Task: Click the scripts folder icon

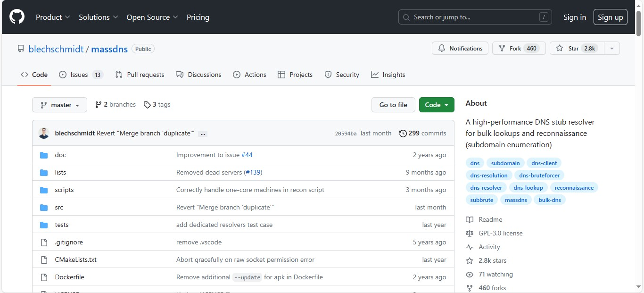Action: 44,190
